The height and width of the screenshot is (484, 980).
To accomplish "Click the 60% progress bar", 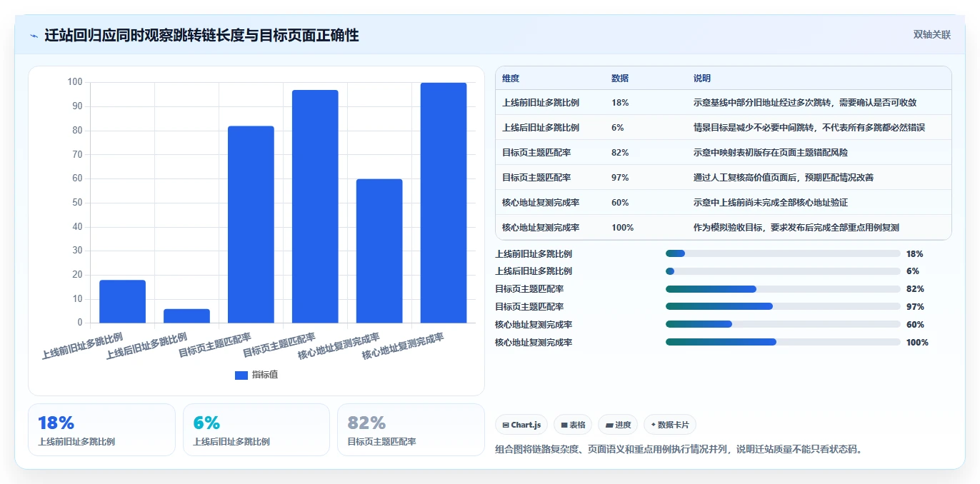I will [783, 324].
